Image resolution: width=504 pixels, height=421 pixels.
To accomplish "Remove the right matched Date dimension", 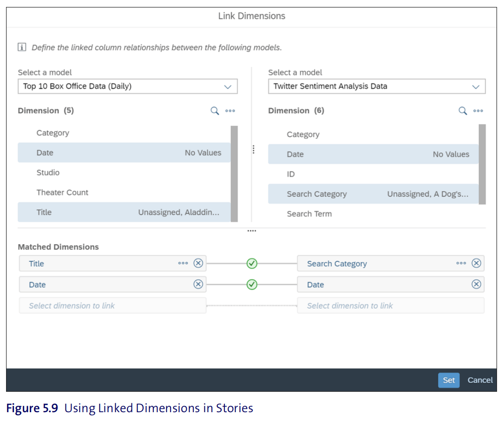I will 476,284.
